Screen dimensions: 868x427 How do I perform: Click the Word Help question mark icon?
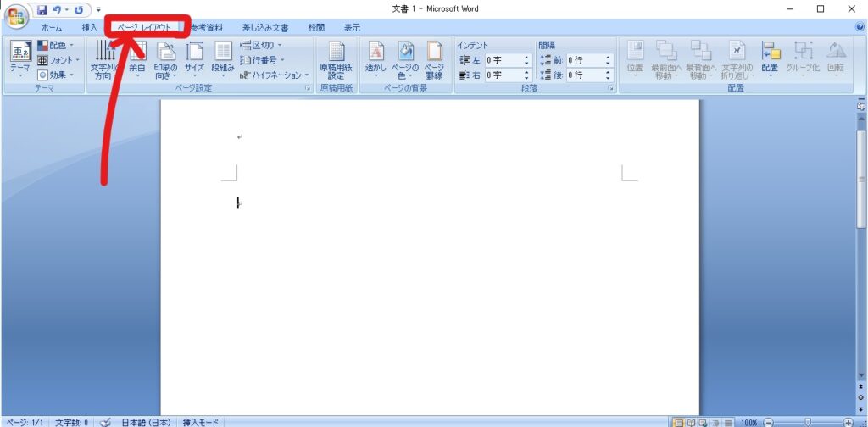coord(860,26)
